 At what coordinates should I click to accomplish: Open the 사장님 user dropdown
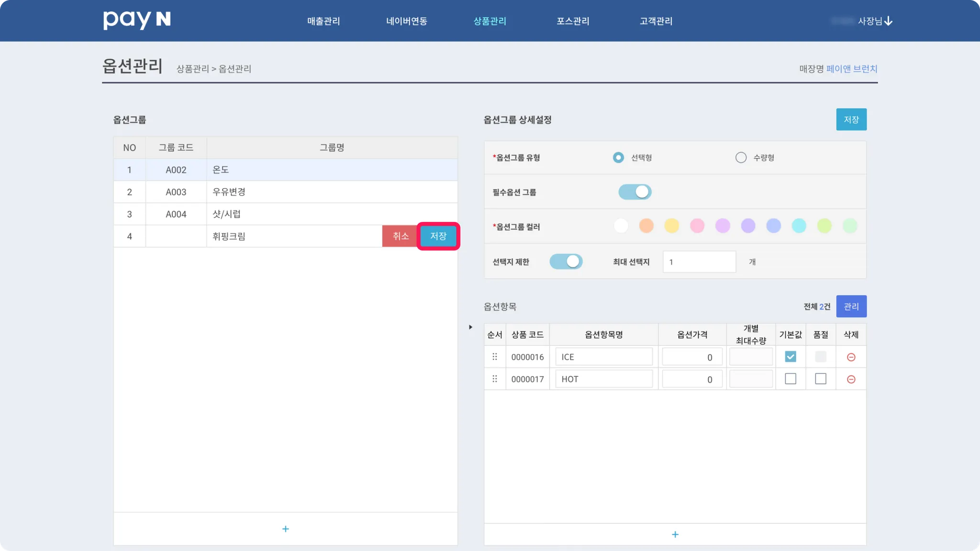pyautogui.click(x=875, y=21)
